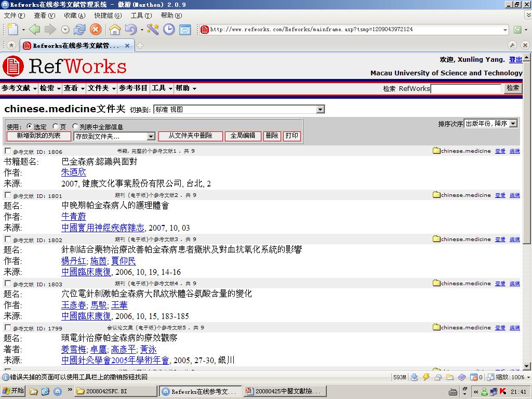Image resolution: width=532 pixels, height=399 pixels.
Task: Click the star favorites button beside tabs
Action: point(11,45)
